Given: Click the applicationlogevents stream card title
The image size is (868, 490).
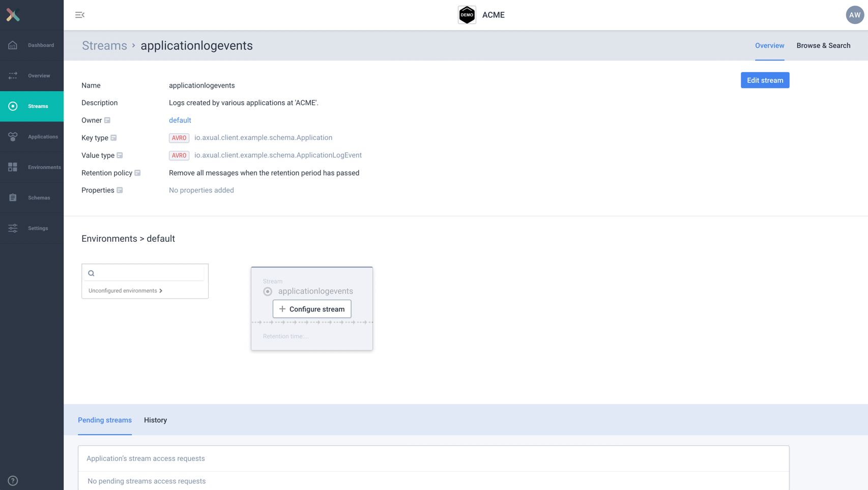Looking at the screenshot, I should point(315,291).
